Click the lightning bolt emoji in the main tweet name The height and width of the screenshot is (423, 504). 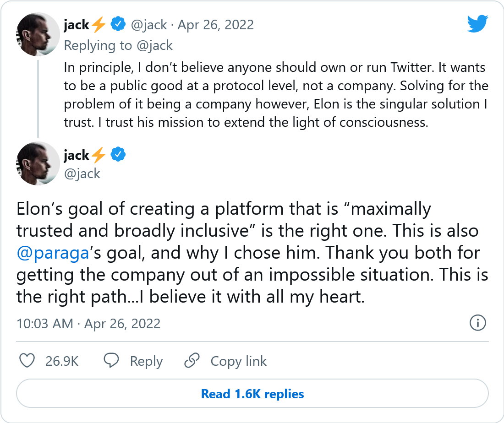[x=98, y=156]
